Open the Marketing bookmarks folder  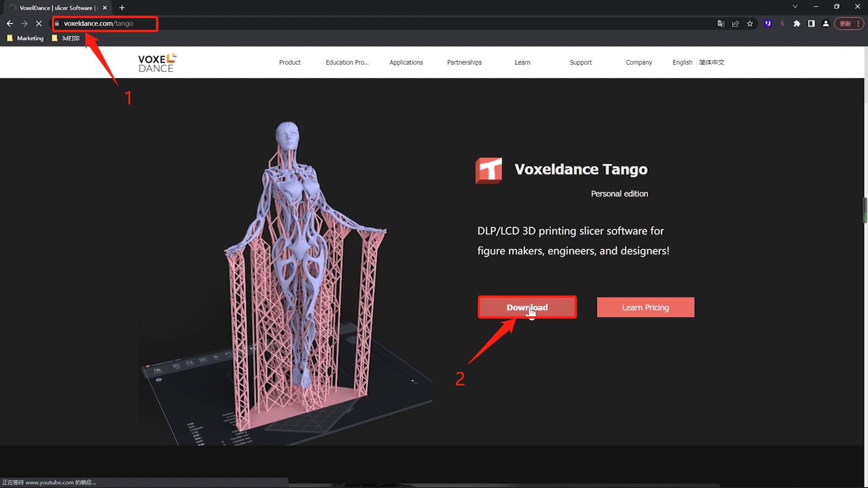(26, 38)
